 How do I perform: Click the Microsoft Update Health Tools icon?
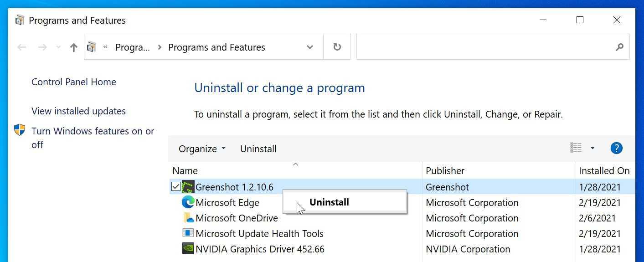point(188,233)
